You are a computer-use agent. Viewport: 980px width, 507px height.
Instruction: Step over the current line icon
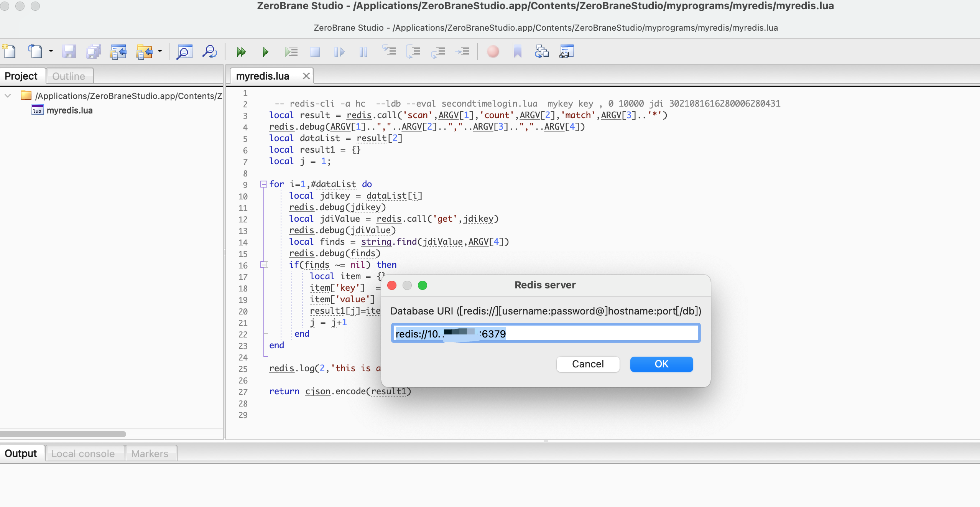(413, 51)
